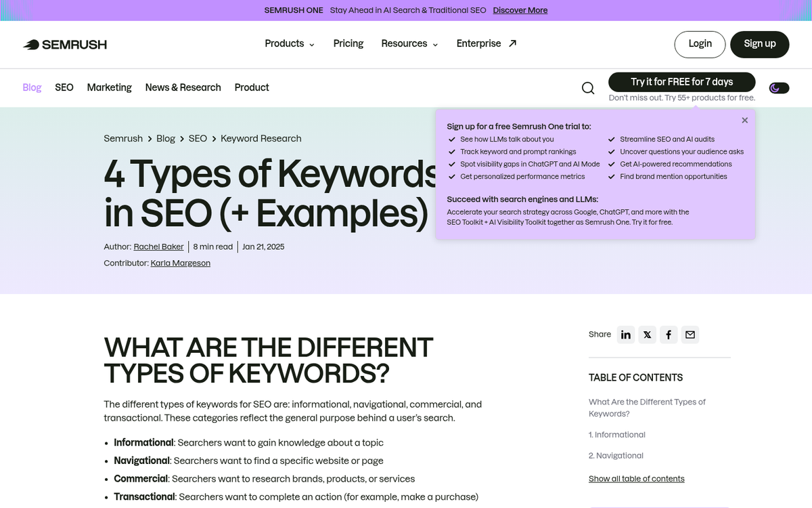Image resolution: width=812 pixels, height=508 pixels.
Task: Open the News & Research tab
Action: pos(183,87)
